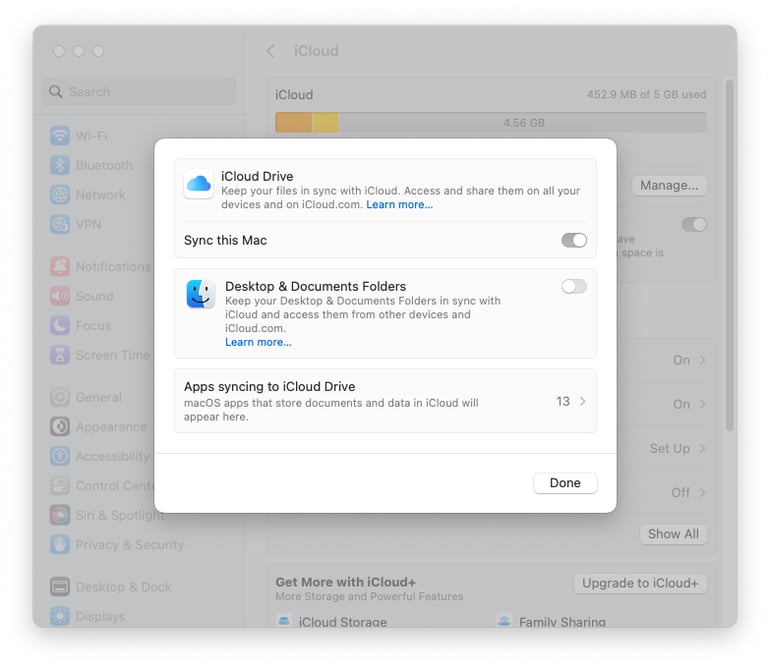Turn off Sync this Mac toggle
The width and height of the screenshot is (770, 668).
click(x=574, y=240)
